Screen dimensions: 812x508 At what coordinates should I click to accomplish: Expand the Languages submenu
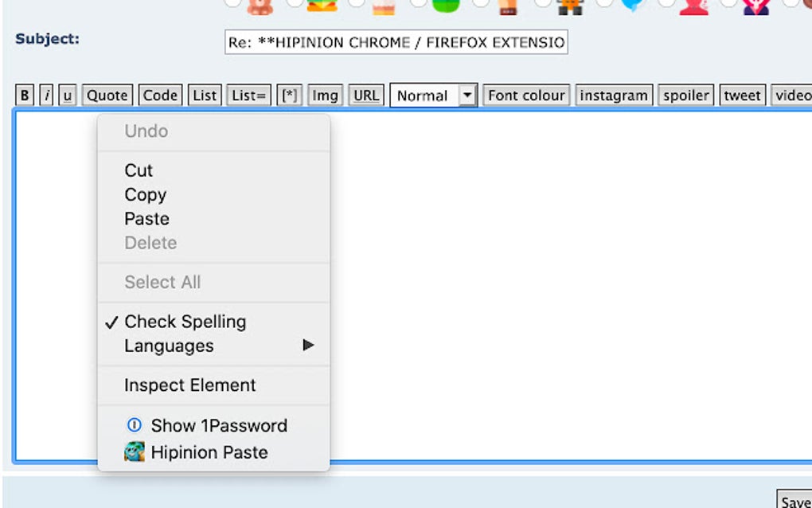coord(169,346)
